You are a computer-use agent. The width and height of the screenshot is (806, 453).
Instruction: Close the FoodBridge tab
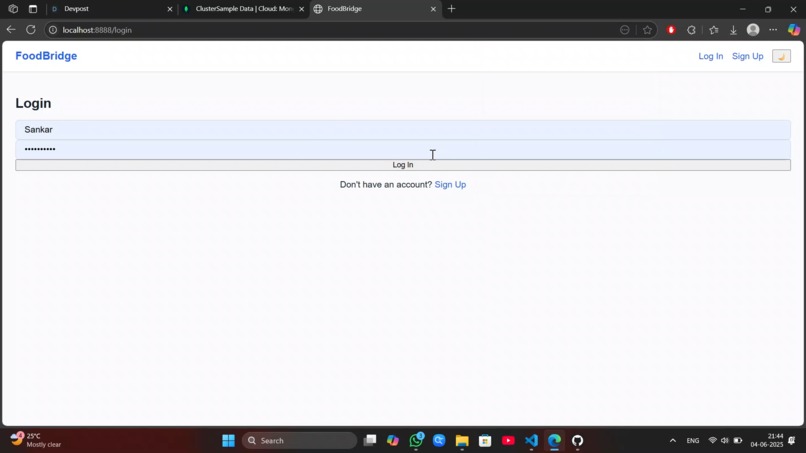click(433, 9)
